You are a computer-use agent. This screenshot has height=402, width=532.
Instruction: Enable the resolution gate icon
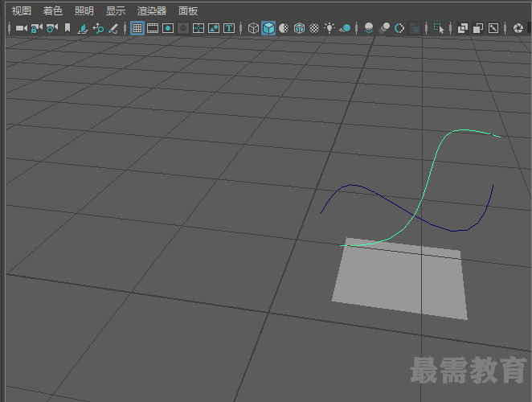(x=168, y=28)
